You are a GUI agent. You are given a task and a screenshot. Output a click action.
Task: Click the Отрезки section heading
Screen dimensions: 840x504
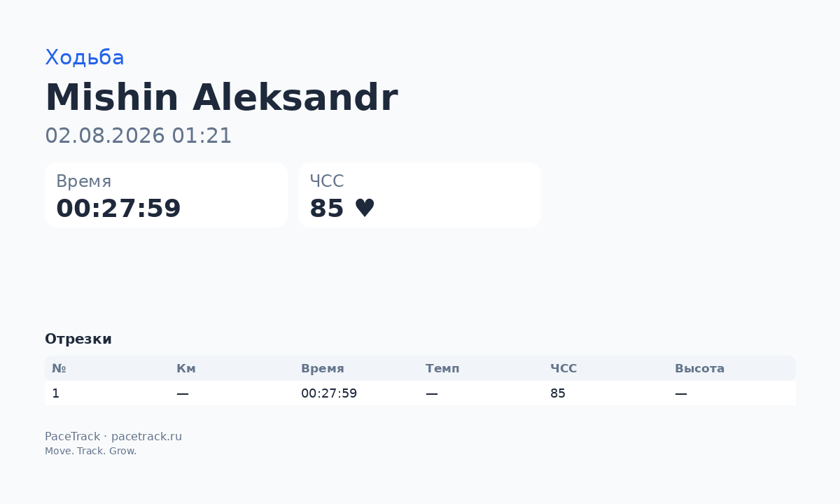[x=78, y=339]
